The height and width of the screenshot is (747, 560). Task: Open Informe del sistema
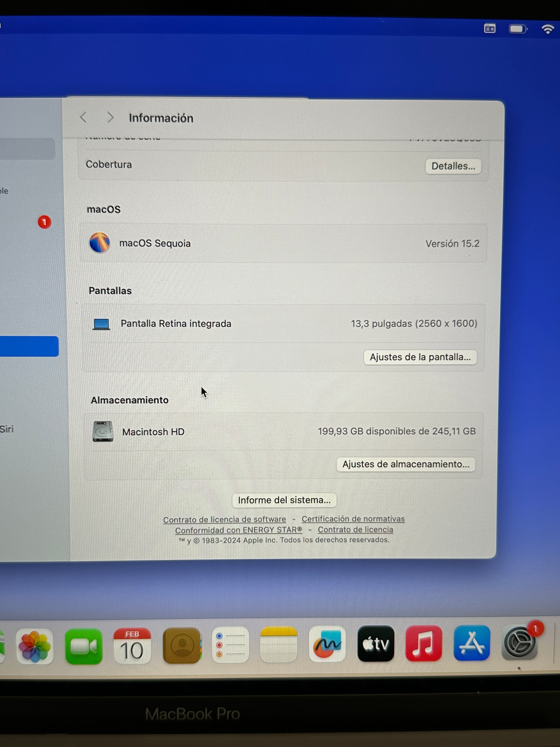(284, 500)
